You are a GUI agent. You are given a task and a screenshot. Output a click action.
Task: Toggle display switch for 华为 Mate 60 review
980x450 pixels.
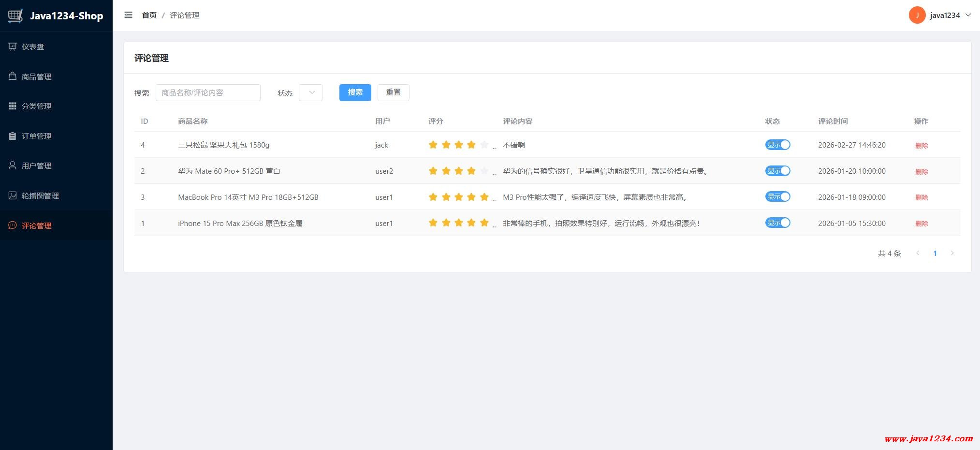(x=777, y=171)
